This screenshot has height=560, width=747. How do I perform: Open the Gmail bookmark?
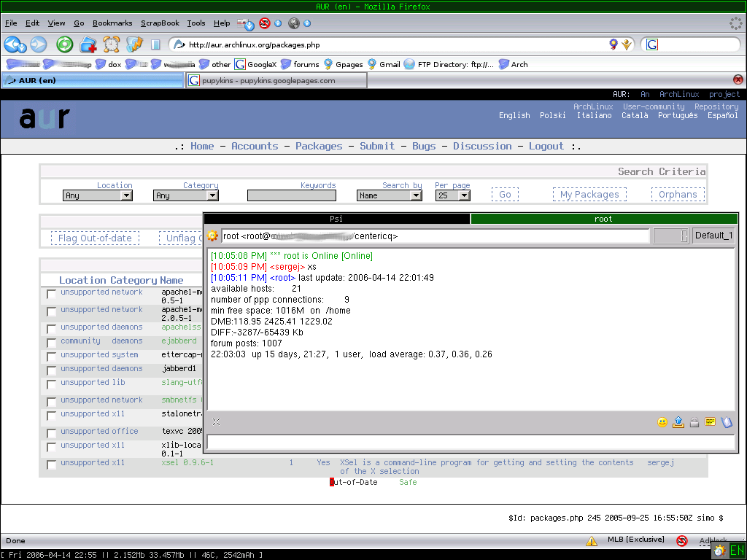pyautogui.click(x=384, y=64)
